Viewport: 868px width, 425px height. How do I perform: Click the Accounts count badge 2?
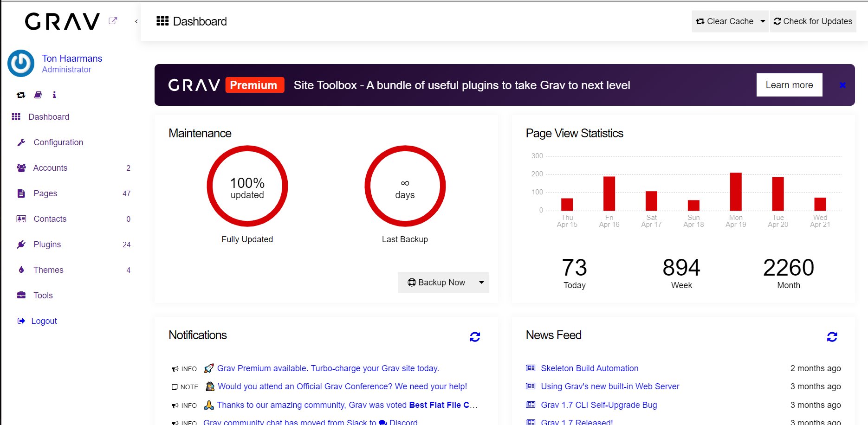click(x=128, y=168)
